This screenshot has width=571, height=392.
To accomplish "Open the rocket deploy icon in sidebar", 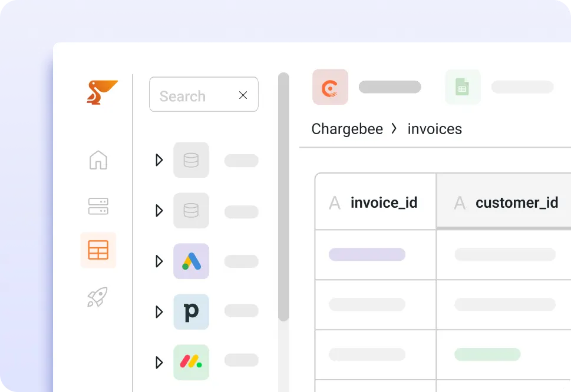I will pyautogui.click(x=98, y=298).
